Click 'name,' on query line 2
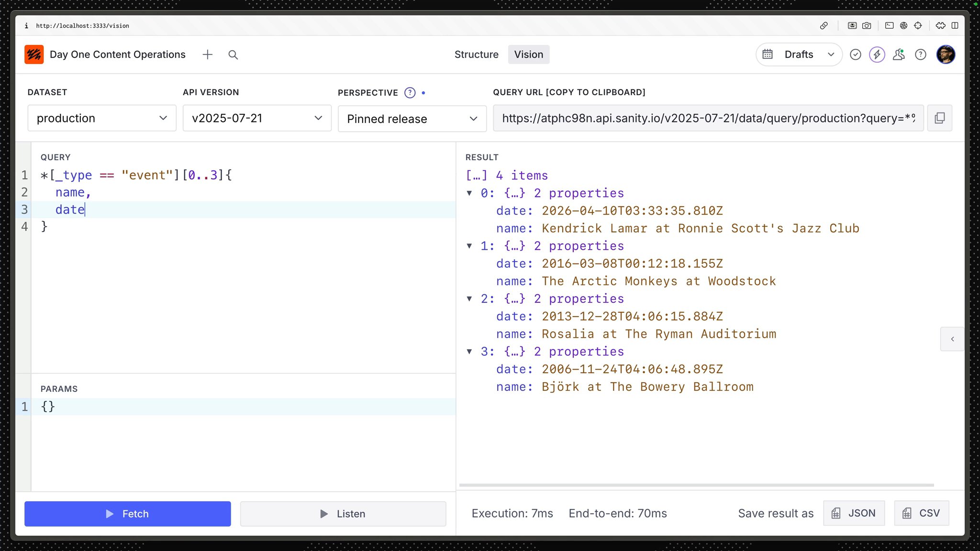This screenshot has height=551, width=980. pos(73,192)
